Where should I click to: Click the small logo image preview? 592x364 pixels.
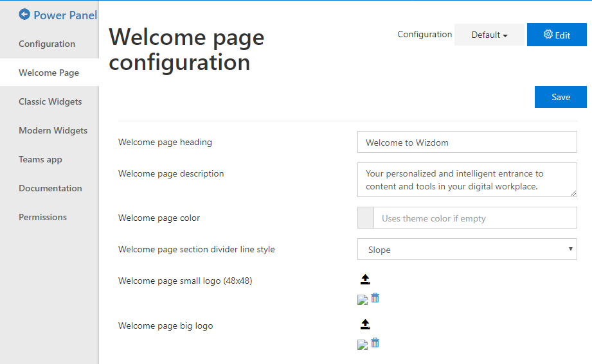(363, 300)
